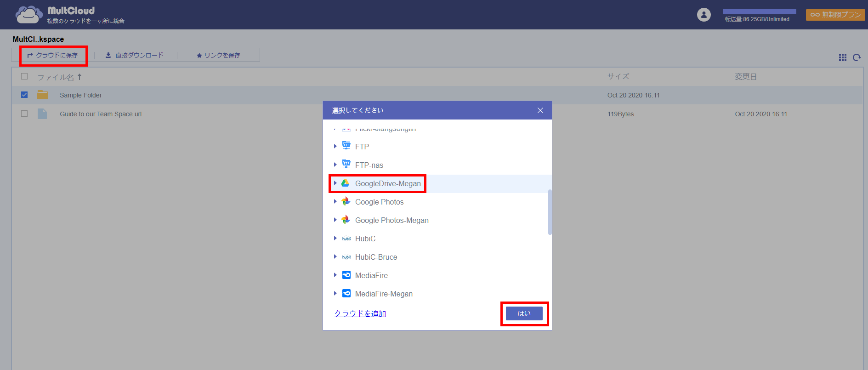Click the 直接ダウンロード toolbar button

pos(134,55)
